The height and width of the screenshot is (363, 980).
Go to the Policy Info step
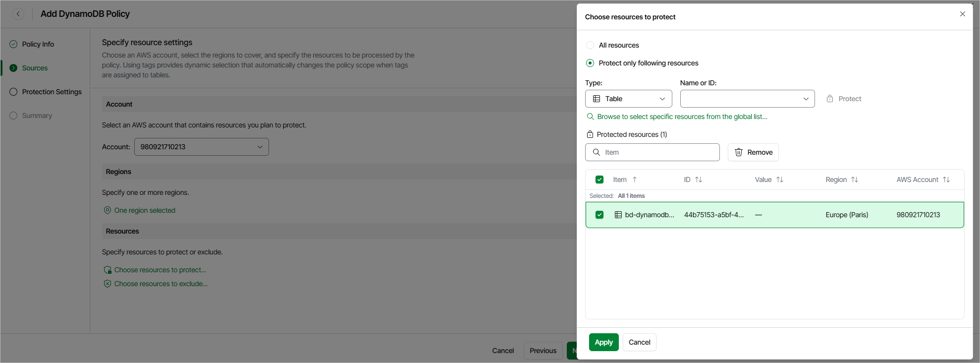click(x=38, y=44)
